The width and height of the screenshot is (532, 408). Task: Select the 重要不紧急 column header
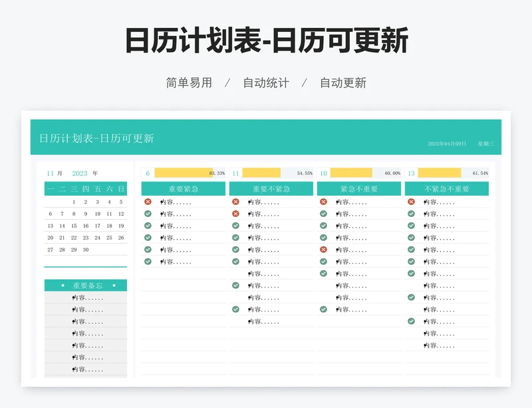pyautogui.click(x=271, y=188)
